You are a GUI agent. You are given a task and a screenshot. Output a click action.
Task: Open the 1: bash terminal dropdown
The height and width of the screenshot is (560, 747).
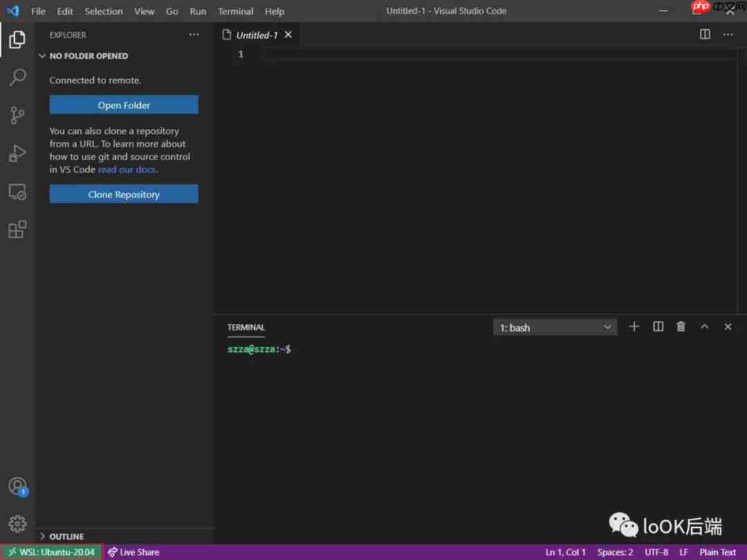click(555, 326)
